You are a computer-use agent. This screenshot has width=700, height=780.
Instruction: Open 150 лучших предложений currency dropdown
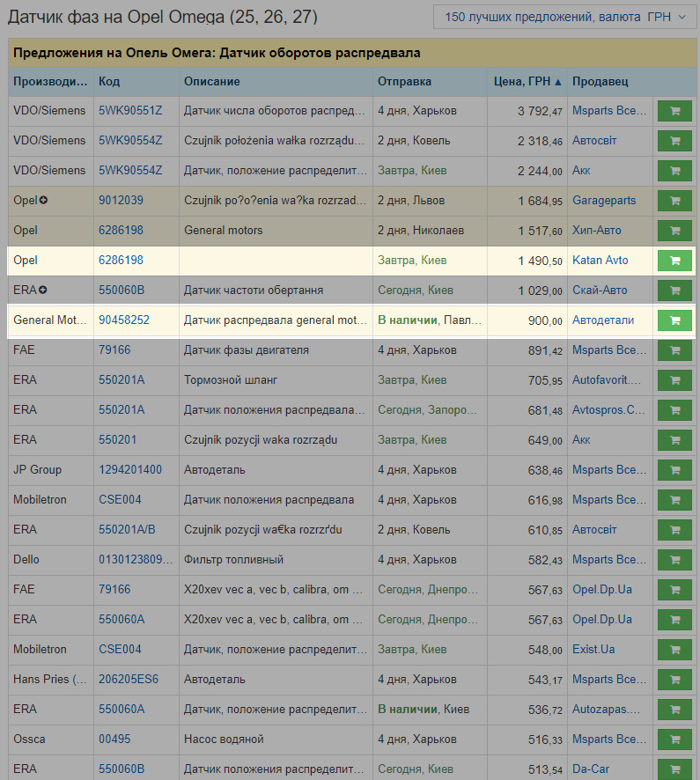coord(564,17)
